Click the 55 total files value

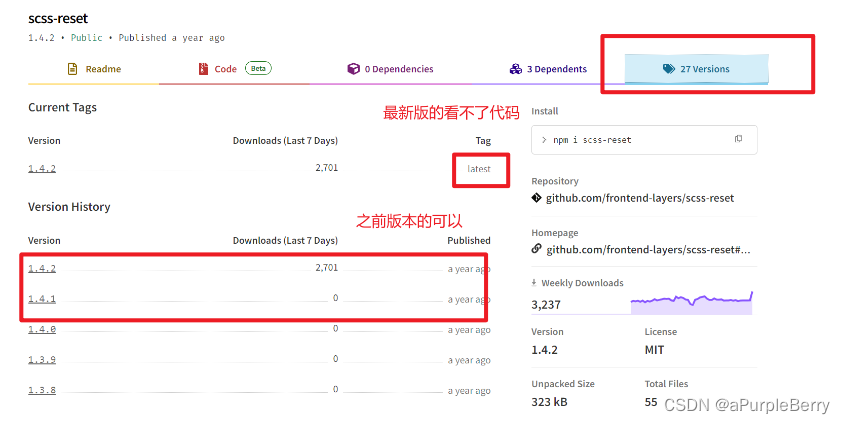(x=651, y=402)
